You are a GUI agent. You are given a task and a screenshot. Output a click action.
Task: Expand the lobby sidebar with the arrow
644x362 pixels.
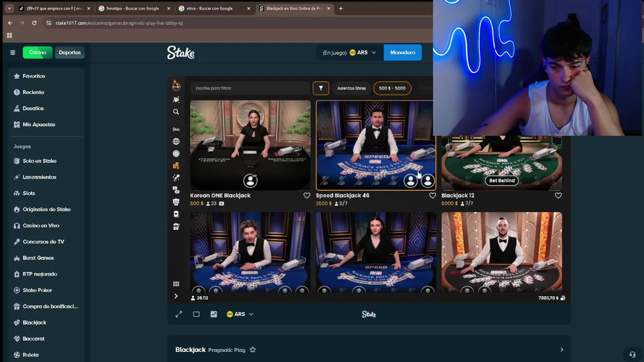click(x=176, y=296)
